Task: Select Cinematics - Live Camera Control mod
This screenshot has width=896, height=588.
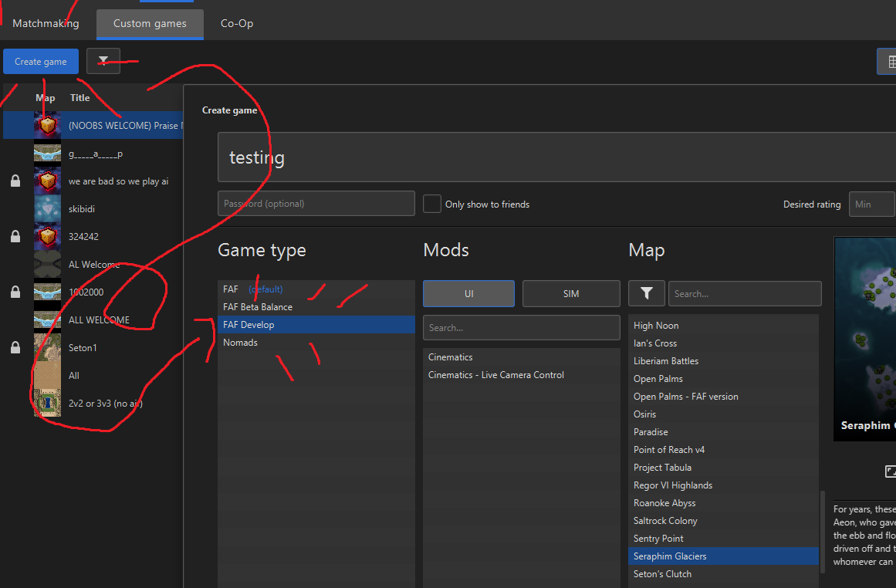Action: pyautogui.click(x=521, y=375)
